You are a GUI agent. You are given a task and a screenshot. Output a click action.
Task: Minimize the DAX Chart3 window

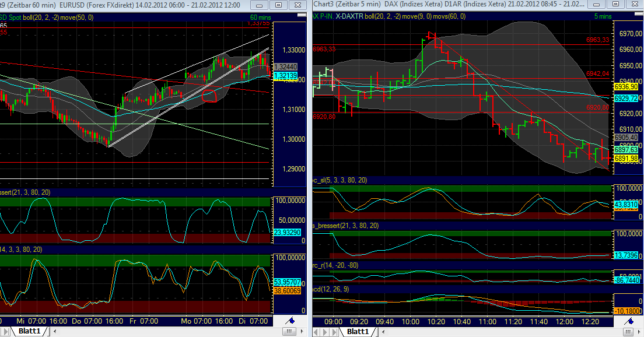coord(596,5)
